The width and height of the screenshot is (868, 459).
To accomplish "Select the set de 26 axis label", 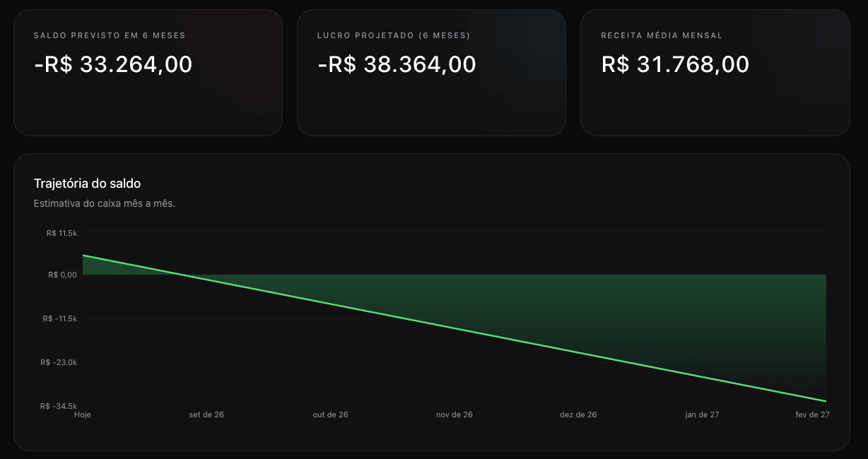I will 206,415.
